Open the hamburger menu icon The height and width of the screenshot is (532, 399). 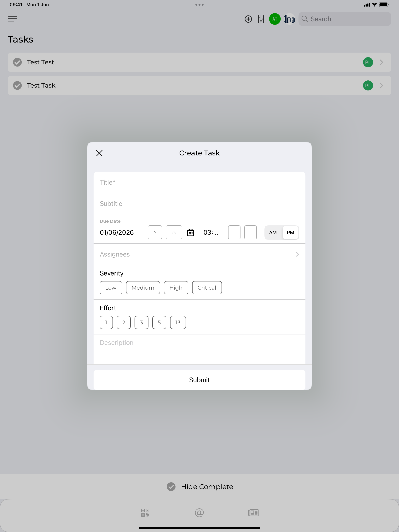click(12, 19)
